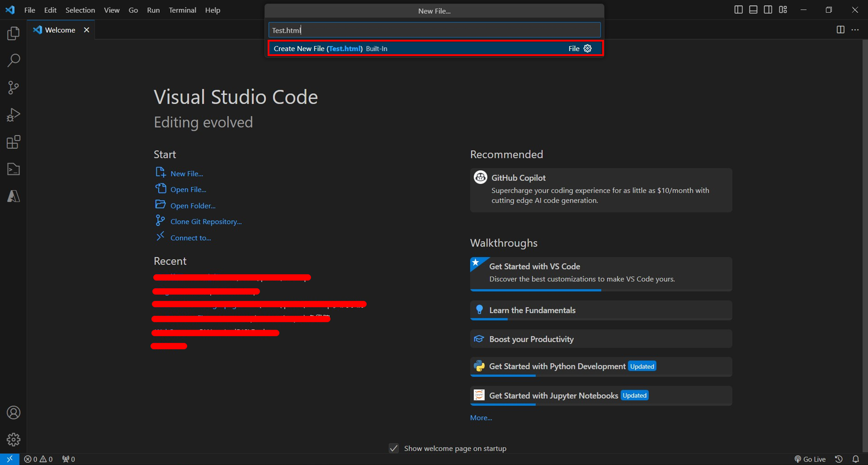The image size is (868, 465).
Task: Click the Test.html filename input field
Action: [x=434, y=29]
